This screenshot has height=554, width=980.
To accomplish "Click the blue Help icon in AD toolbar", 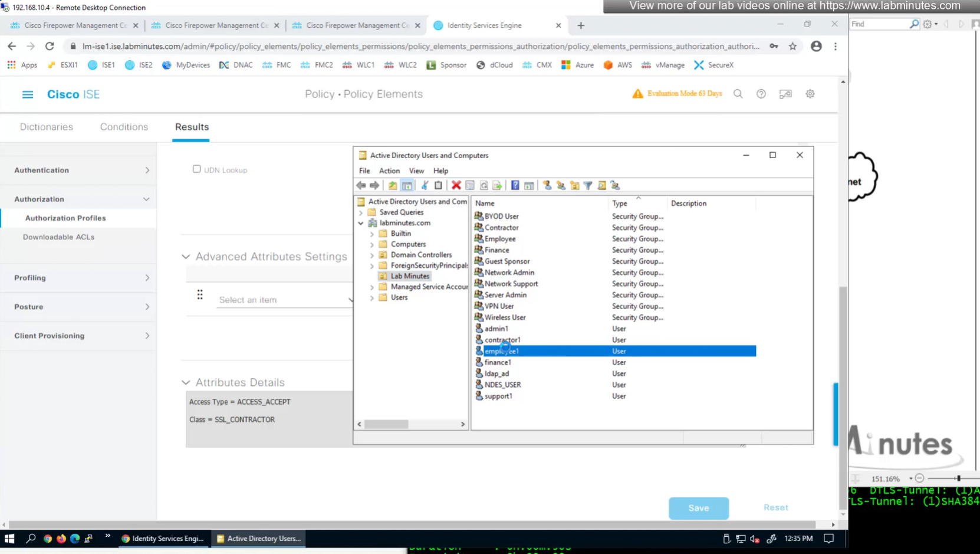I will tap(515, 185).
